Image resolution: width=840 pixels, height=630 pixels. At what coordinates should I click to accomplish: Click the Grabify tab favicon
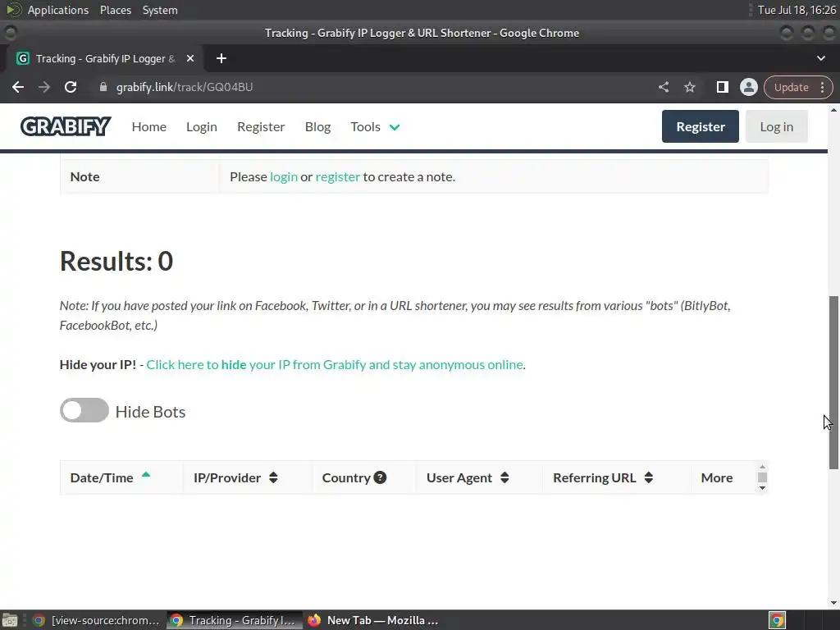[x=22, y=58]
